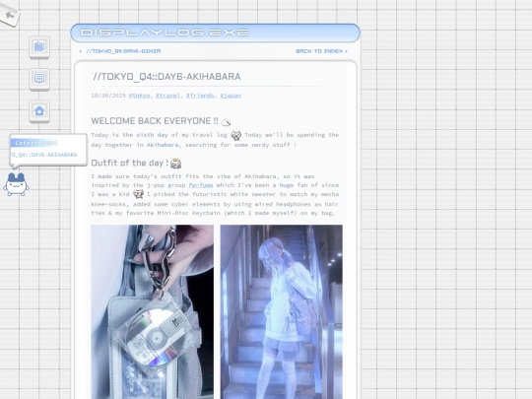Click the 10/30/2025 post date
This screenshot has width=532, height=399.
click(108, 96)
